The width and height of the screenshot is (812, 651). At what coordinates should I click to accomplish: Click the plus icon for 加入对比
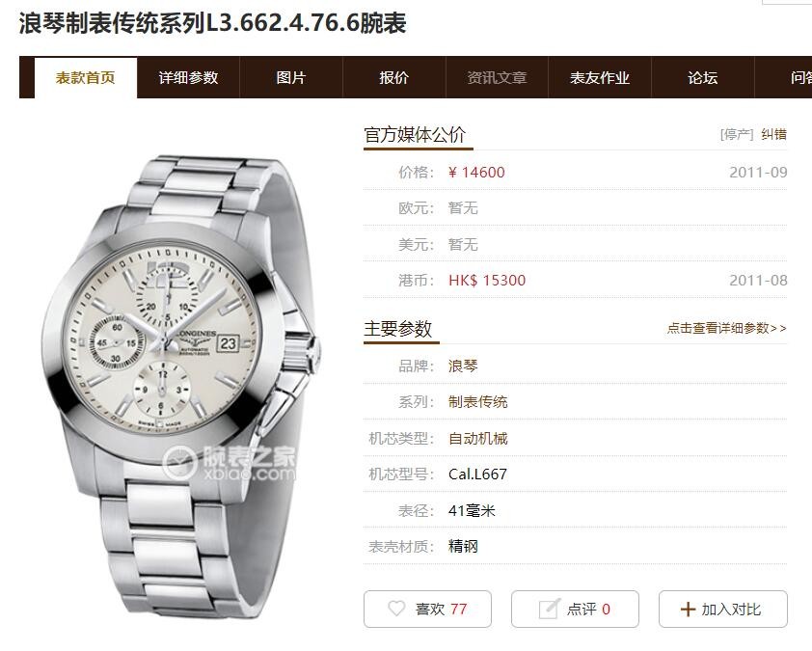click(x=688, y=610)
